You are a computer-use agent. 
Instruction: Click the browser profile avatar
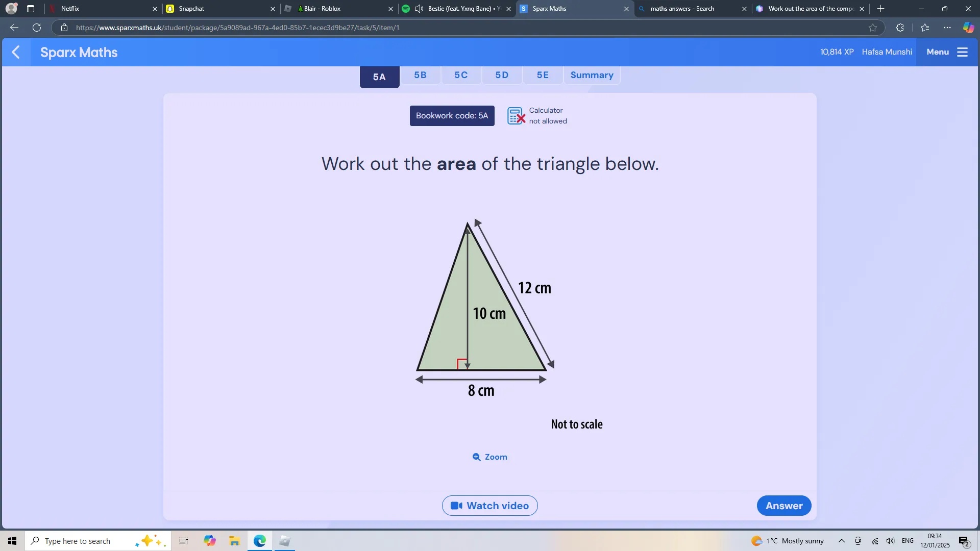10,8
